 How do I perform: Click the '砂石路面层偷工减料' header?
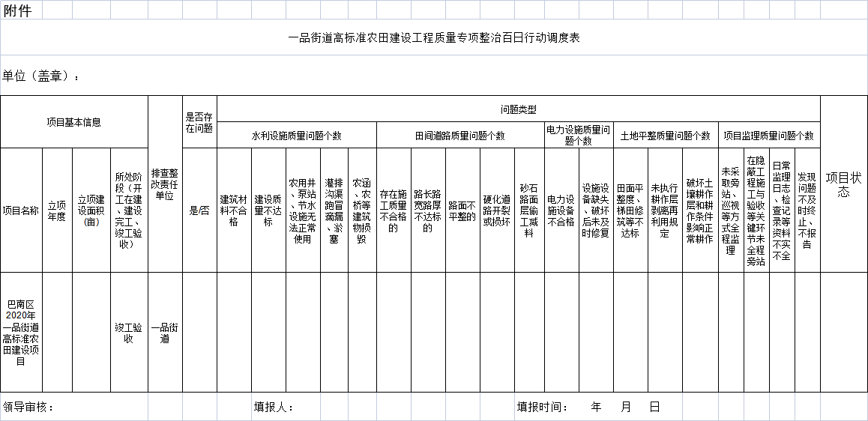[529, 210]
